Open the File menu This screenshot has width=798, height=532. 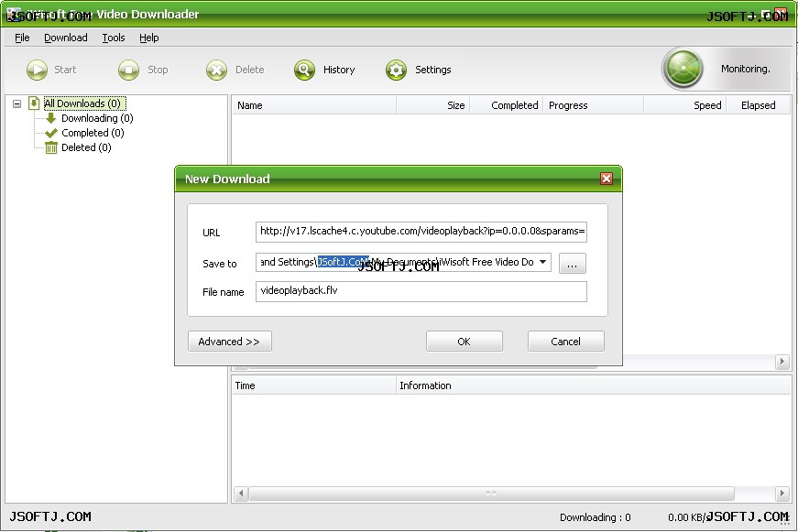click(x=22, y=38)
